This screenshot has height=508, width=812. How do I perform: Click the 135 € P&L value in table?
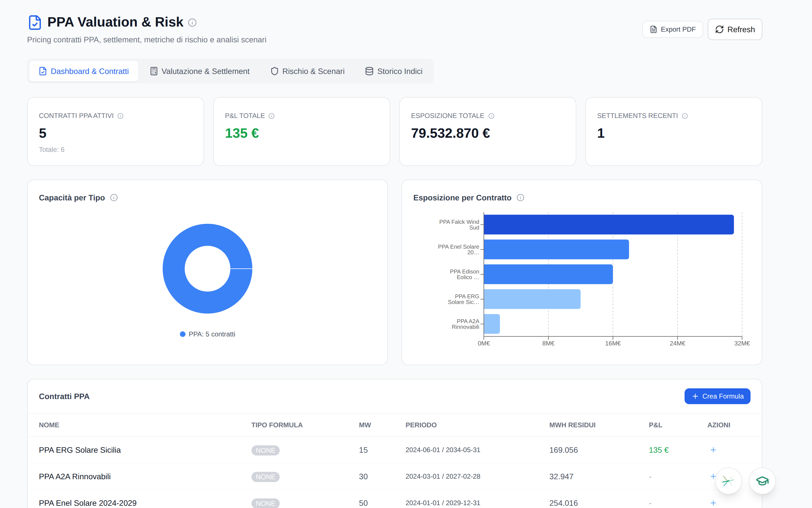tap(658, 450)
